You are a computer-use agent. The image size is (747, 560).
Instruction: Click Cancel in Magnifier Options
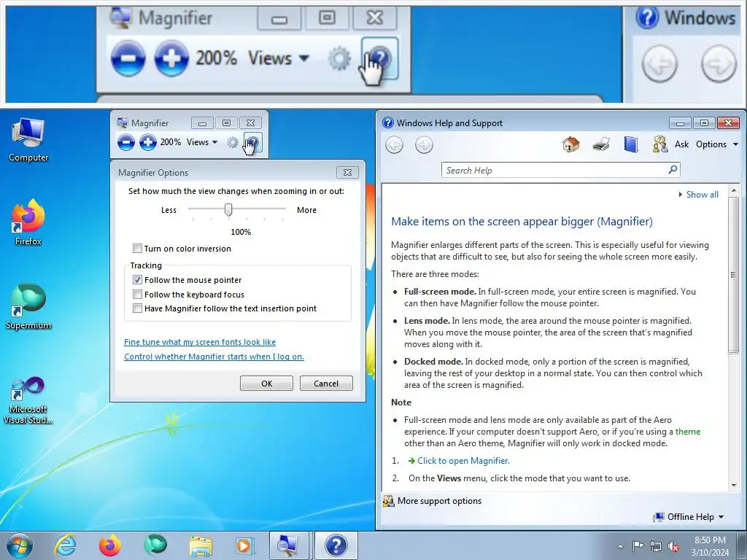click(x=326, y=384)
